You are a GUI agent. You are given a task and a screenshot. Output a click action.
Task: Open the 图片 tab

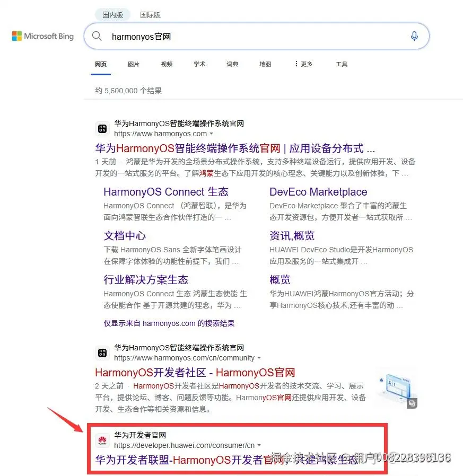click(x=133, y=64)
